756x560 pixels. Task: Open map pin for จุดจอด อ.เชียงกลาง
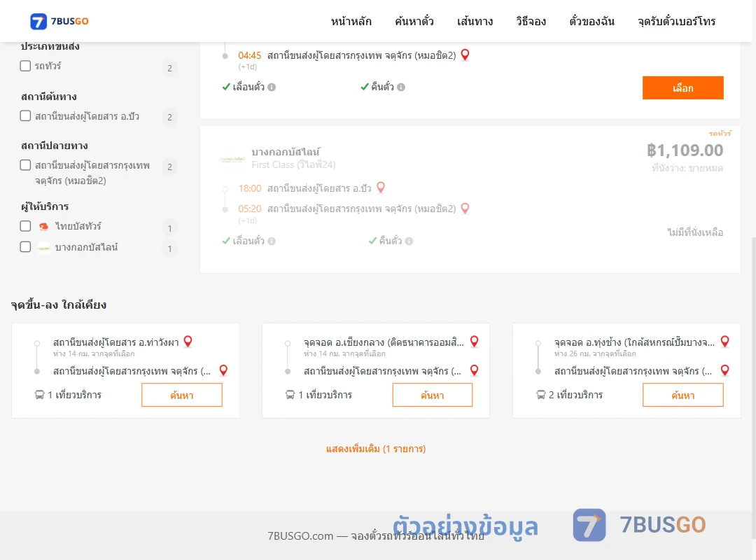click(x=475, y=342)
